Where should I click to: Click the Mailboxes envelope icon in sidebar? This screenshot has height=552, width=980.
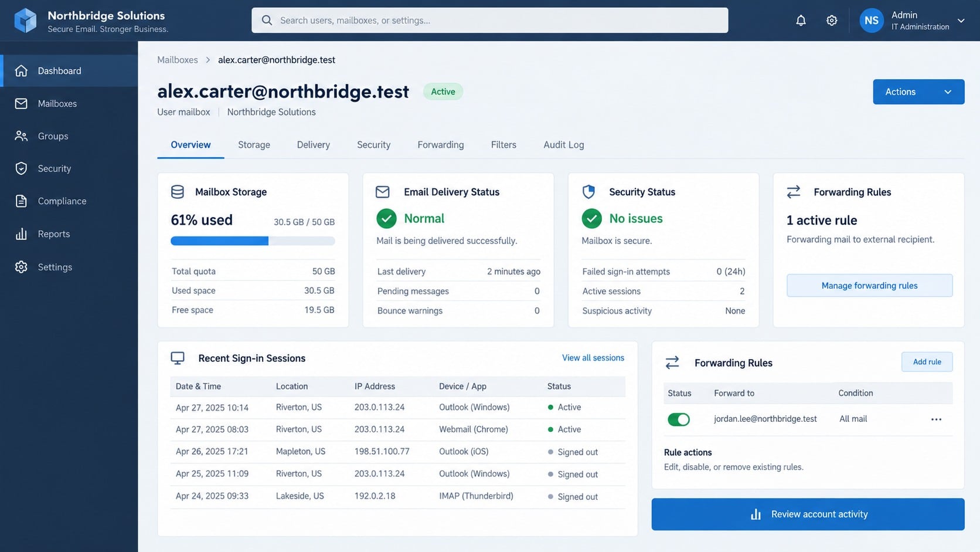pyautogui.click(x=21, y=104)
